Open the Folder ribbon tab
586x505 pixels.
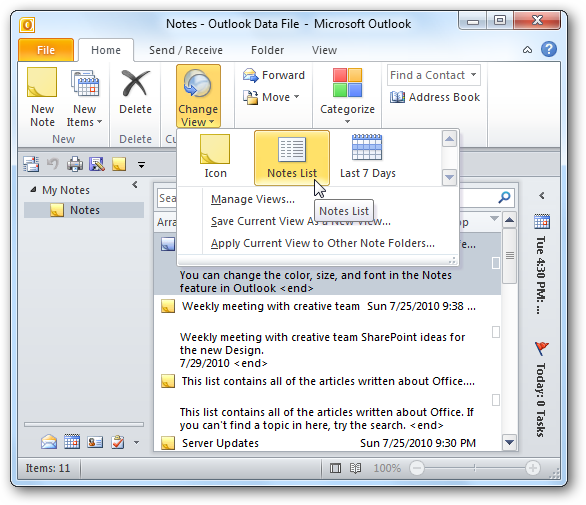click(267, 50)
